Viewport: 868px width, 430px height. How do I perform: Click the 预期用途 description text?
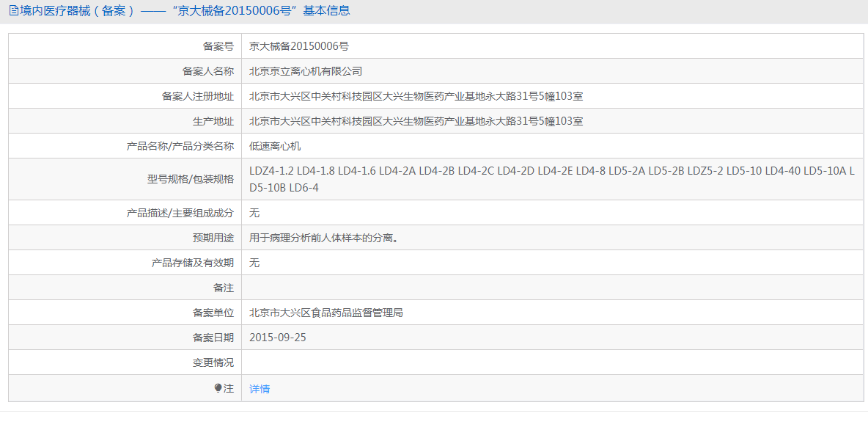(324, 238)
